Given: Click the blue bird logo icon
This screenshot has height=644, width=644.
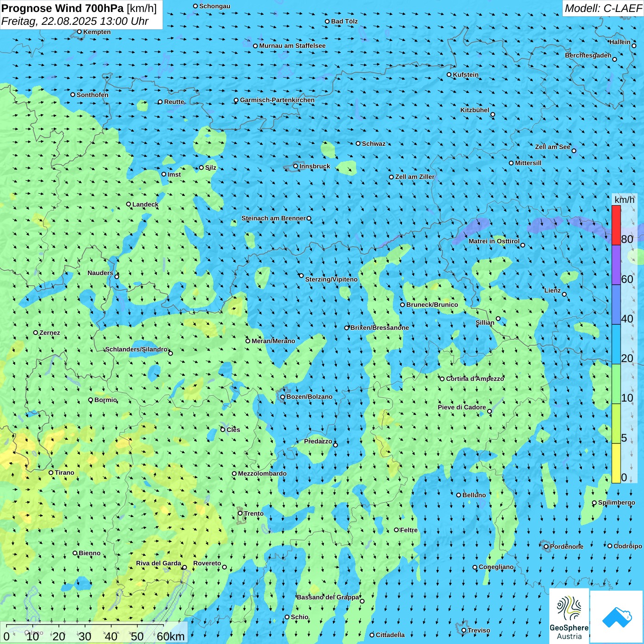Looking at the screenshot, I should click(616, 617).
